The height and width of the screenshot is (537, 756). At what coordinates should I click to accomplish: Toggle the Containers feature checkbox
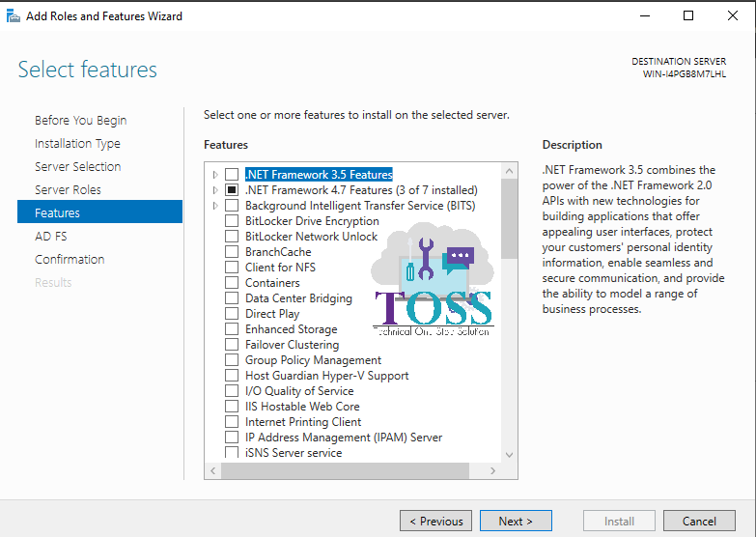232,283
